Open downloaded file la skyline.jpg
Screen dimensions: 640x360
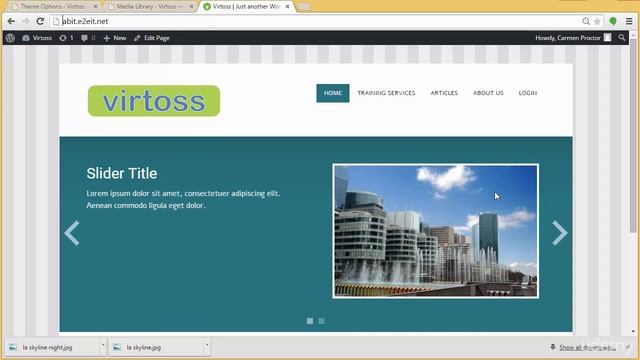pyautogui.click(x=155, y=347)
